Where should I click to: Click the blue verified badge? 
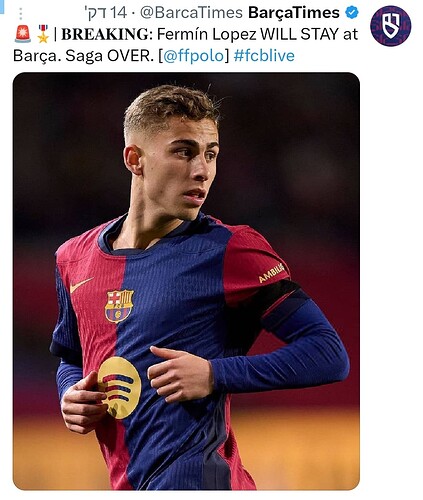(x=352, y=13)
